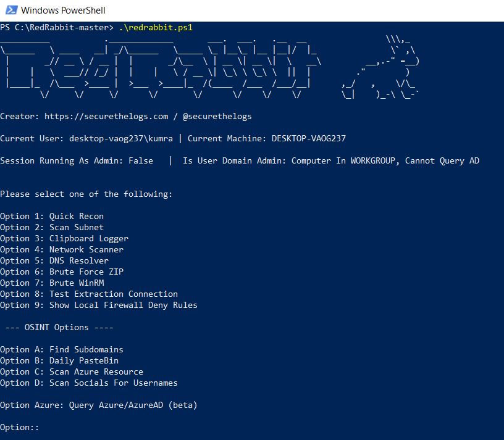Click the Current Machine DESKTOP-VAOG237 text

pyautogui.click(x=266, y=138)
